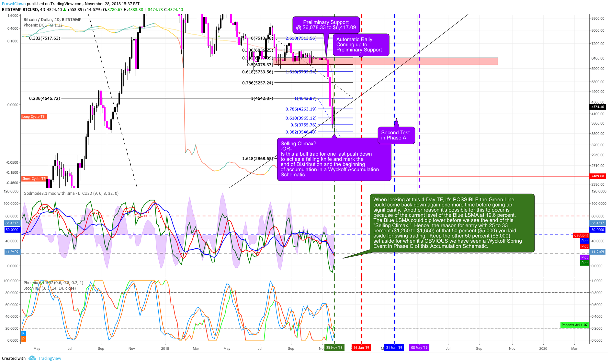Select the '0.382(7517.63)' Fibonacci level label
Screen dimensions: 610x364
45,38
